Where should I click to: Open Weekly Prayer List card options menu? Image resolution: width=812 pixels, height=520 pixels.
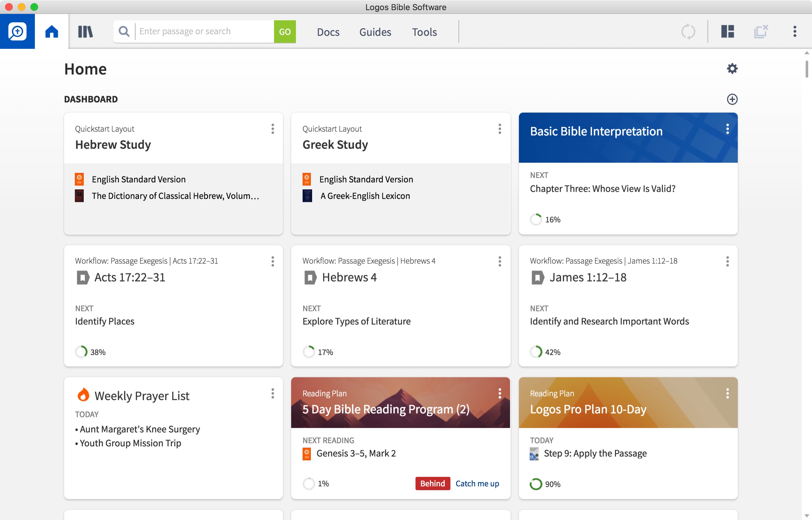272,393
